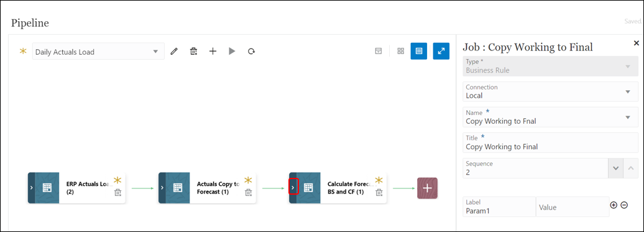
Task: Add new stage with maroon plus
Action: tap(427, 188)
